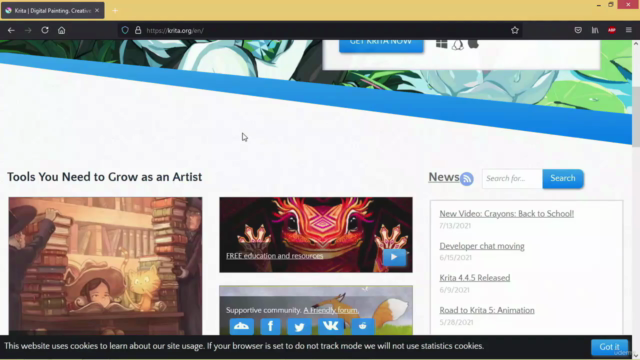Open FREE education and resources link
This screenshot has width=640, height=360.
(x=274, y=256)
